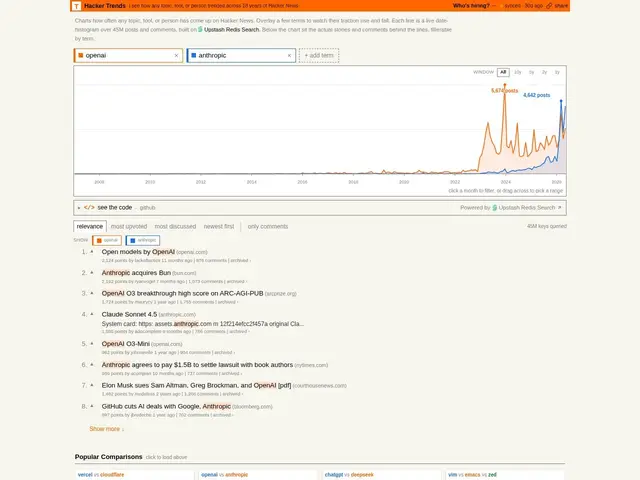Open Upstash Redis Search link in description
The width and height of the screenshot is (640, 480).
(x=231, y=29)
